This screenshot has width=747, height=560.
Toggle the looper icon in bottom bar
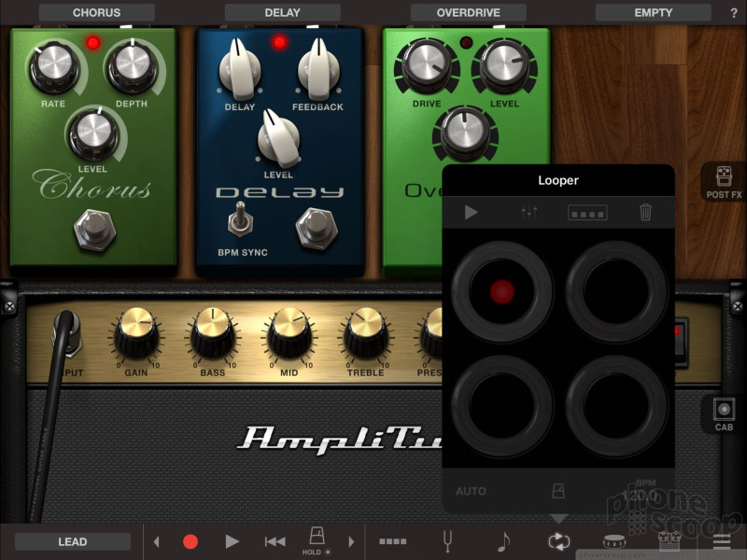pos(558,541)
